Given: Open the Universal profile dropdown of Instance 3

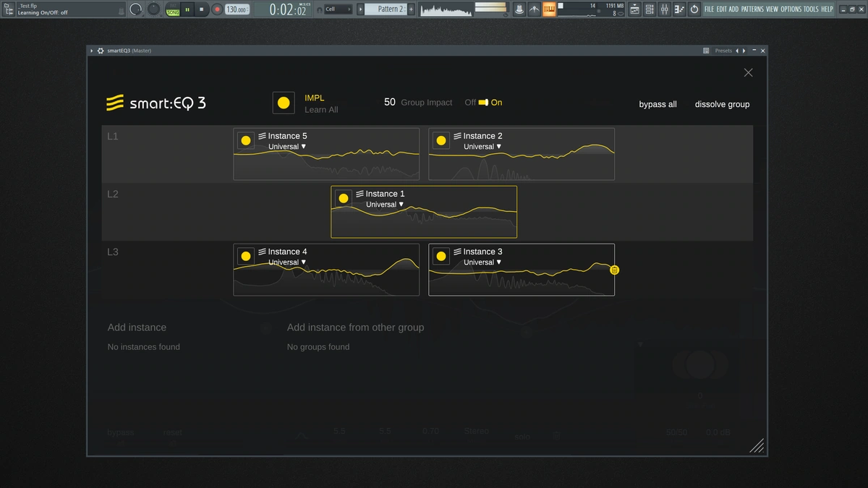Looking at the screenshot, I should tap(482, 262).
